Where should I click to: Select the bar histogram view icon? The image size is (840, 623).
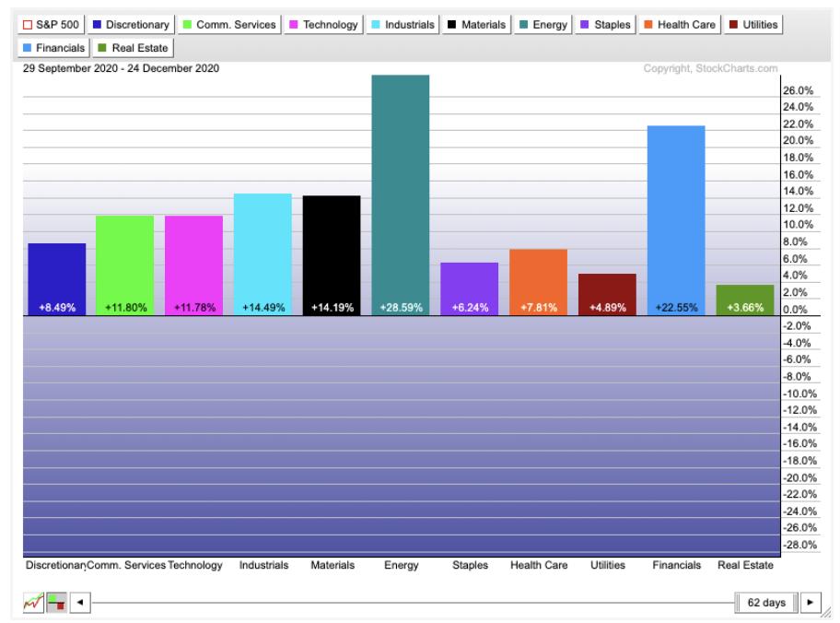(x=57, y=603)
